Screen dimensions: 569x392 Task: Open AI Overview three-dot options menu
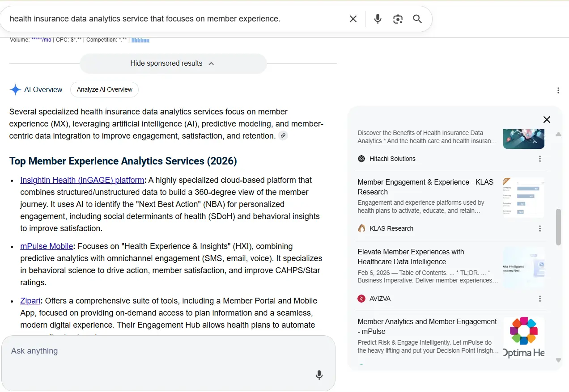pyautogui.click(x=558, y=90)
